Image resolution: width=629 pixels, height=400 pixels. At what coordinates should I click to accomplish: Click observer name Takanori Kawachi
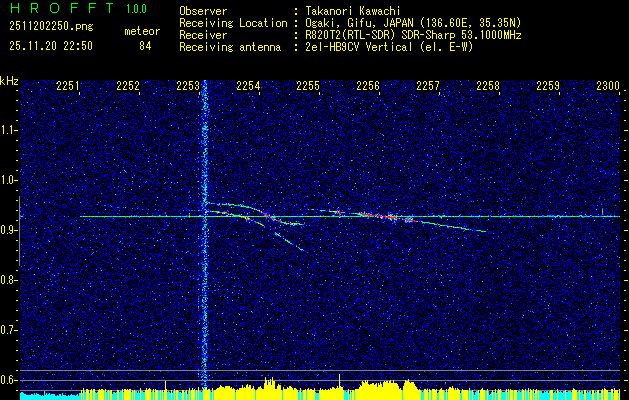tap(351, 11)
